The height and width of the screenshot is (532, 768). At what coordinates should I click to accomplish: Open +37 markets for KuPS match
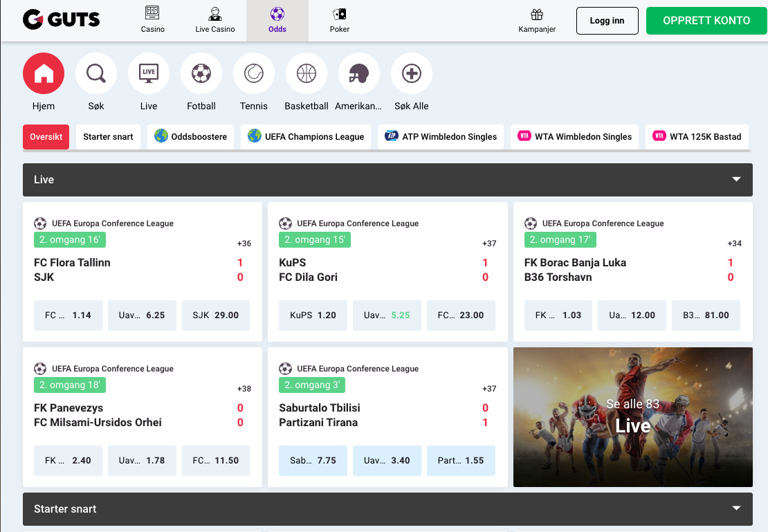coord(489,244)
